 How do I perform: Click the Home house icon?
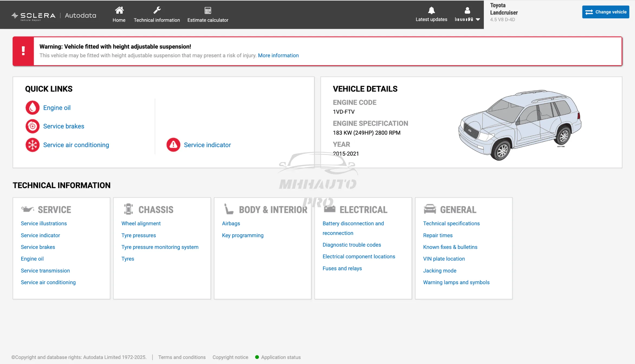119,11
